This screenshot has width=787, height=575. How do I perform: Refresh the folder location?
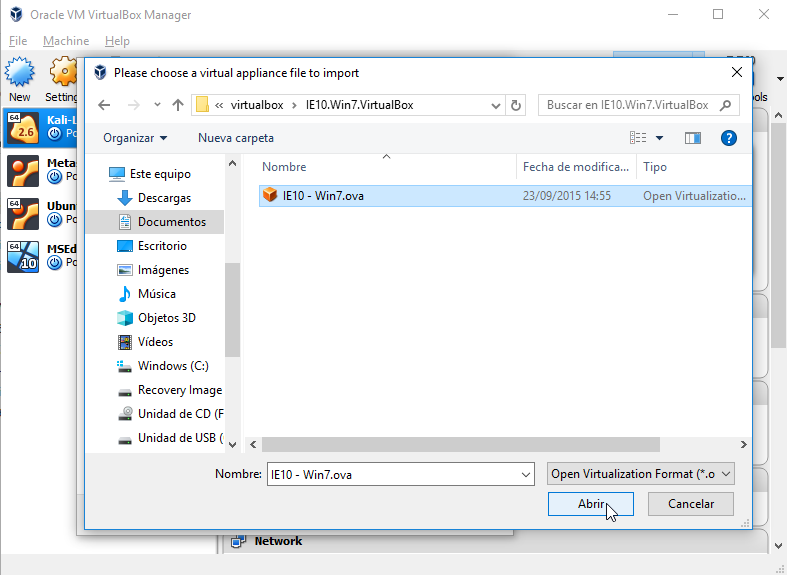point(516,105)
